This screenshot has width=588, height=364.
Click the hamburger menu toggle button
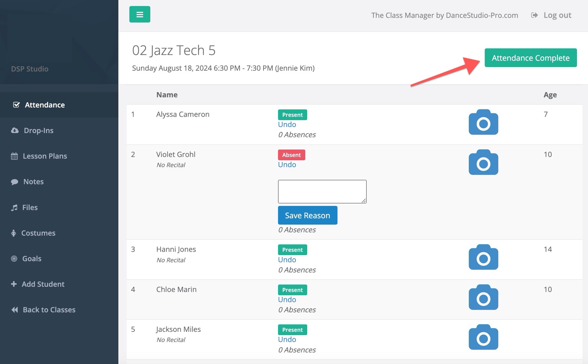click(140, 14)
